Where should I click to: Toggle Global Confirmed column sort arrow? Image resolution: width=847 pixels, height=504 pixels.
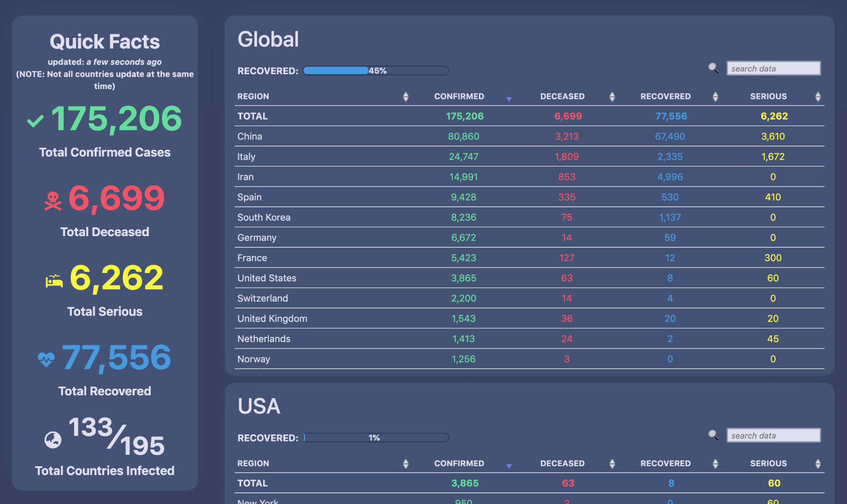coord(509,98)
